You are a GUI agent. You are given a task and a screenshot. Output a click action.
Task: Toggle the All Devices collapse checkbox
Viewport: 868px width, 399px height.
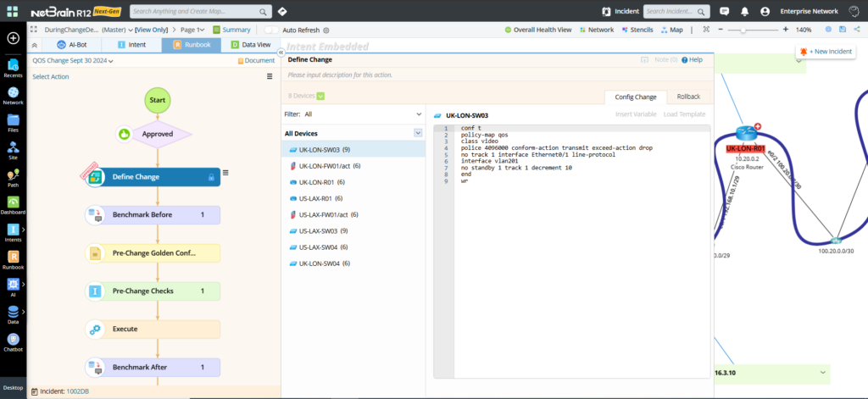pyautogui.click(x=418, y=133)
